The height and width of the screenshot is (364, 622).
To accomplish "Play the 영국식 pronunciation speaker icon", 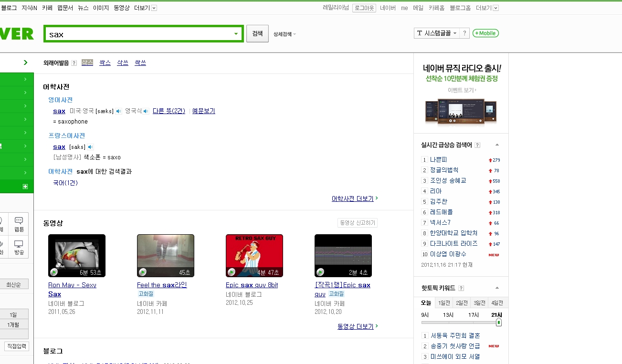I will pyautogui.click(x=146, y=111).
